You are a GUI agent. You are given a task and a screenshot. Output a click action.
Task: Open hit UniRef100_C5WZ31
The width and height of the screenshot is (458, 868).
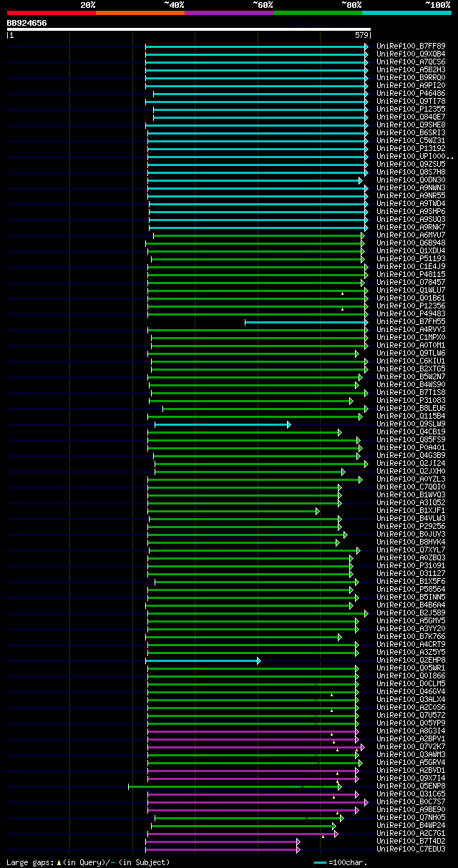tap(411, 141)
